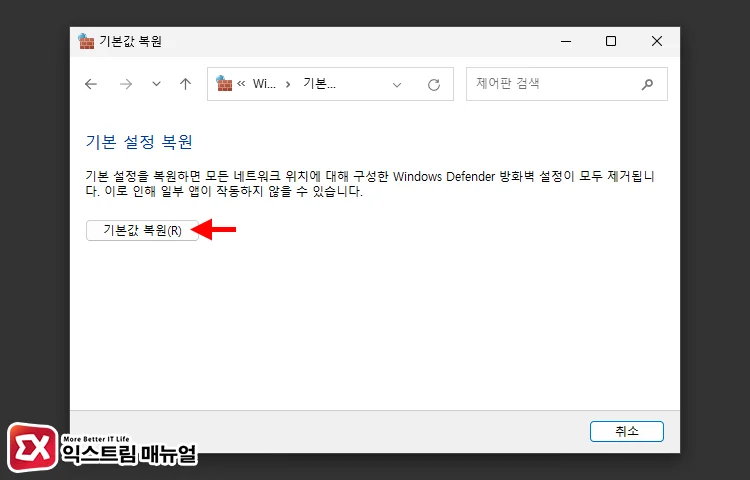This screenshot has height=480, width=750.
Task: Click the 기본값 복원(R) button
Action: 142,230
